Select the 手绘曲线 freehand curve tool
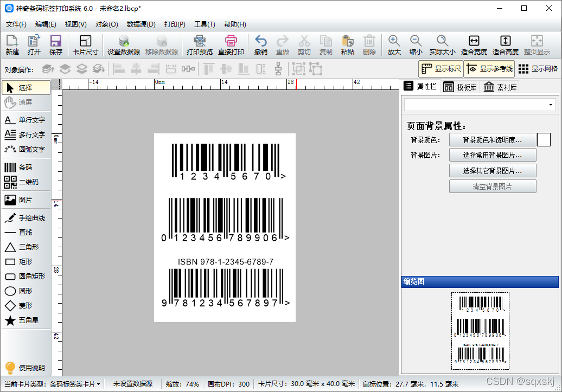 [26, 218]
